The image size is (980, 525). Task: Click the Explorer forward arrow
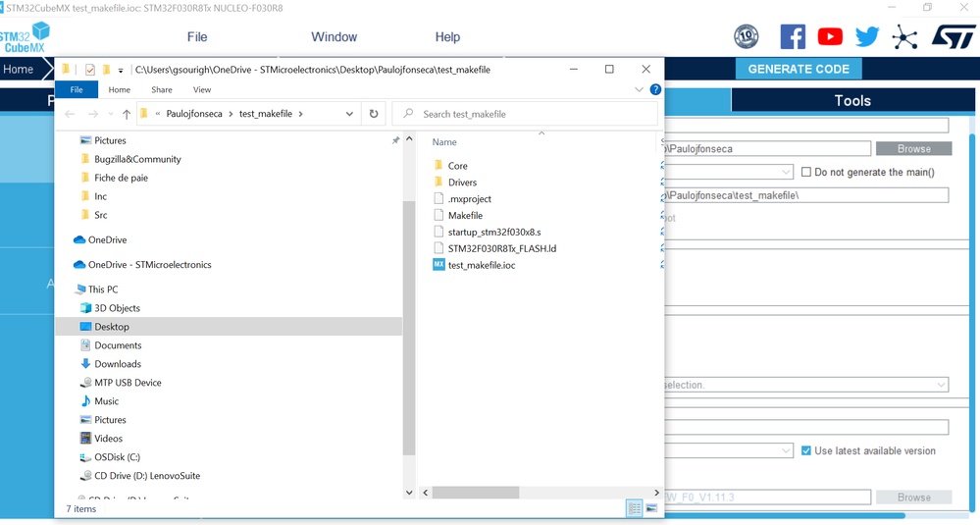pyautogui.click(x=92, y=114)
